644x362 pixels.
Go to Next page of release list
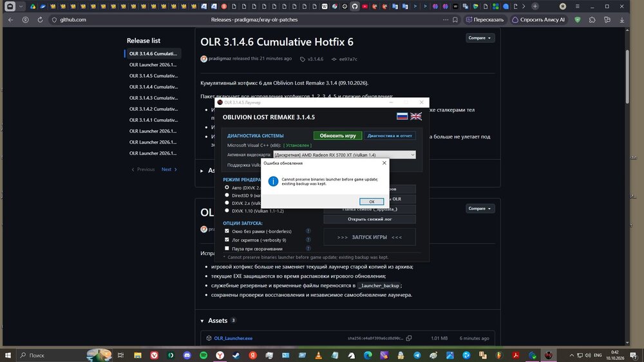coord(169,169)
